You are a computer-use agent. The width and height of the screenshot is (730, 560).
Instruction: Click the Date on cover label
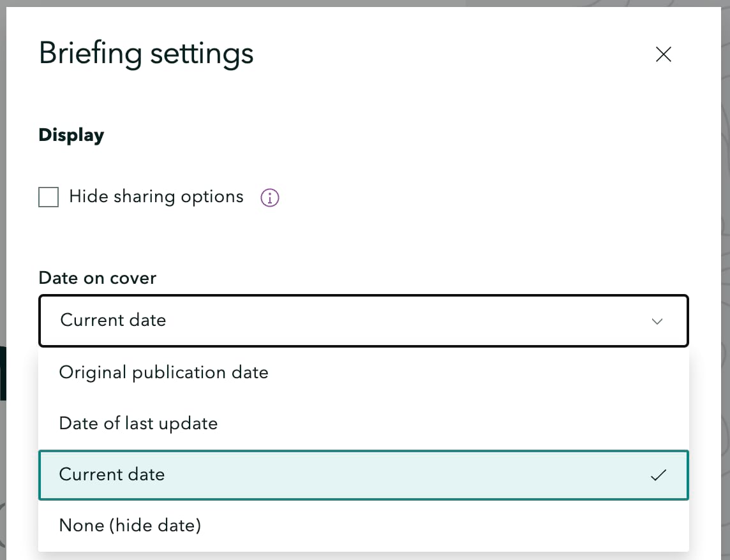click(97, 278)
